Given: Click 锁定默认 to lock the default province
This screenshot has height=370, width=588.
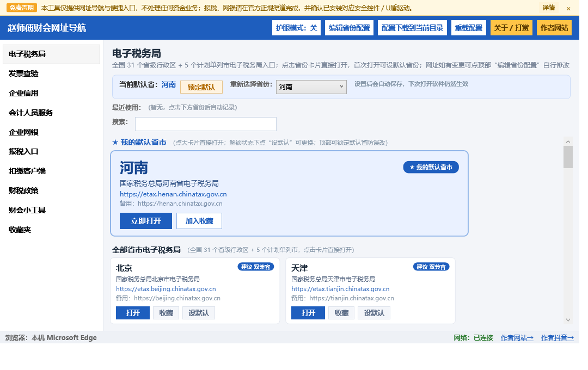Looking at the screenshot, I should pyautogui.click(x=201, y=87).
